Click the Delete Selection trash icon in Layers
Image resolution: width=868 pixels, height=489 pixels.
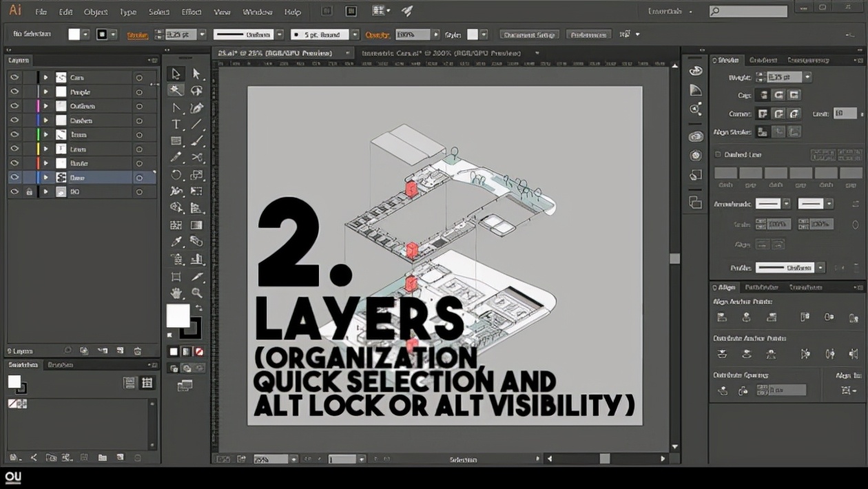coord(137,351)
